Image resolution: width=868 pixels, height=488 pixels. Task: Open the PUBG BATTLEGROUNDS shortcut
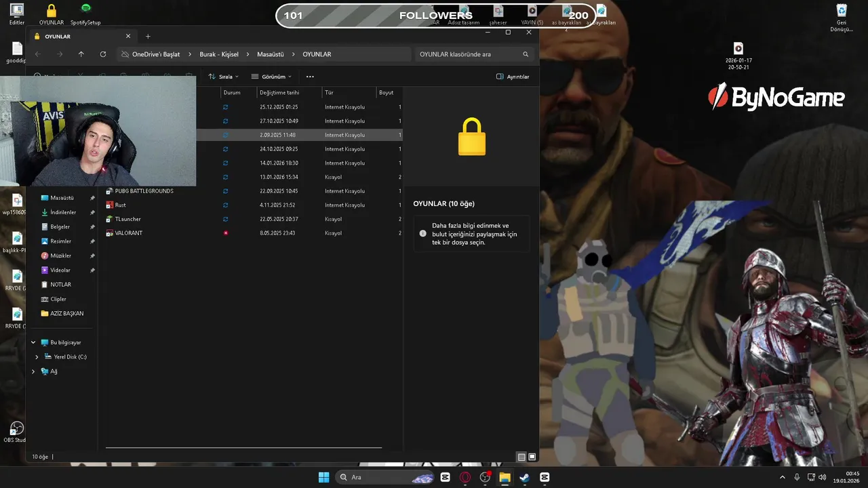(x=139, y=191)
